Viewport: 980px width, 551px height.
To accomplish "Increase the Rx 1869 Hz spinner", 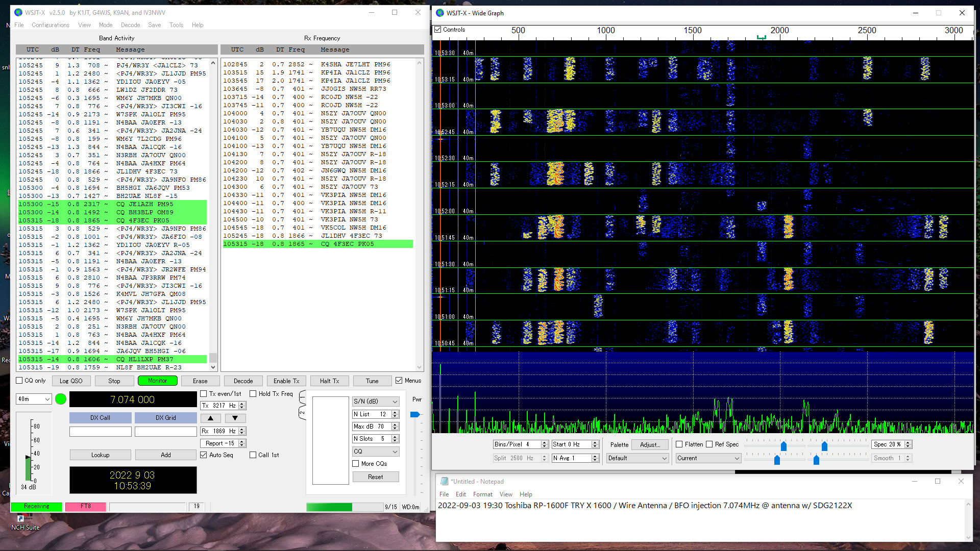I will [242, 429].
